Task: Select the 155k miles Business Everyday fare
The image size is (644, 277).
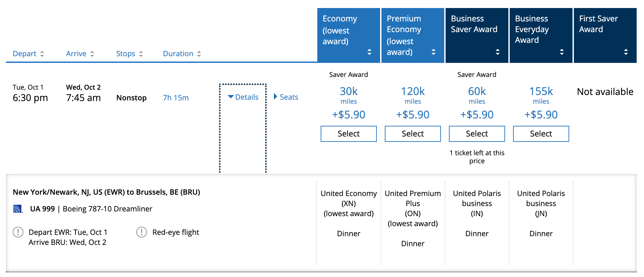Action: pos(541,134)
